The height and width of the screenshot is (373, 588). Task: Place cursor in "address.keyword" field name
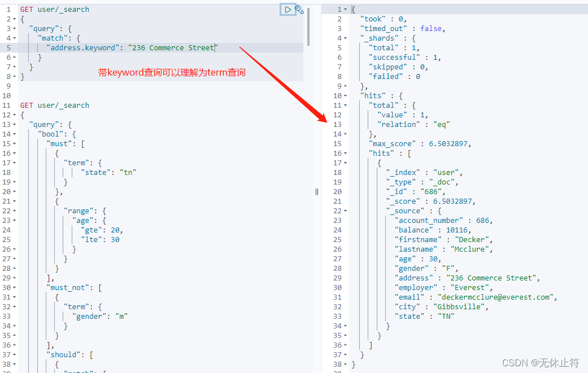coord(82,47)
